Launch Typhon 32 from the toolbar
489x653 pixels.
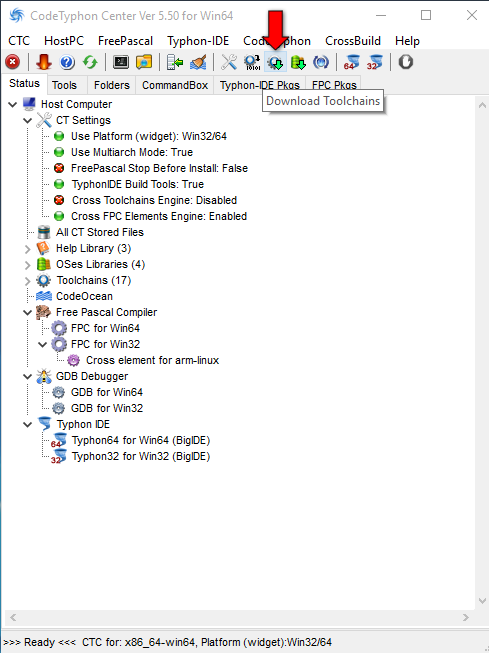pos(375,62)
